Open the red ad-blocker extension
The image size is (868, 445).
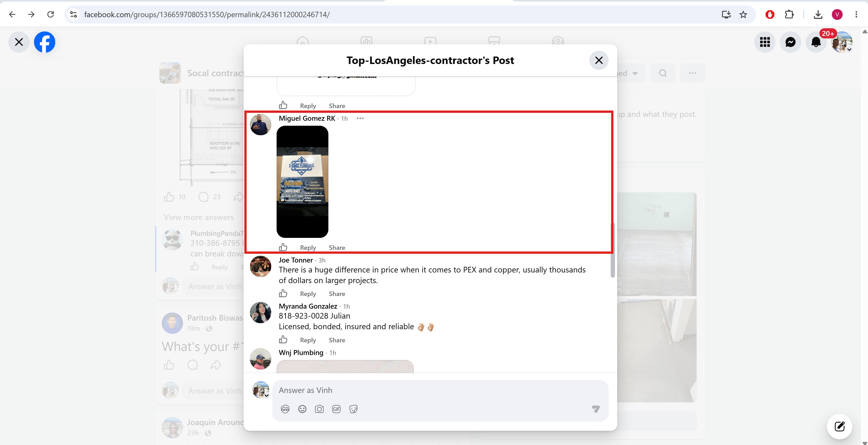click(770, 14)
